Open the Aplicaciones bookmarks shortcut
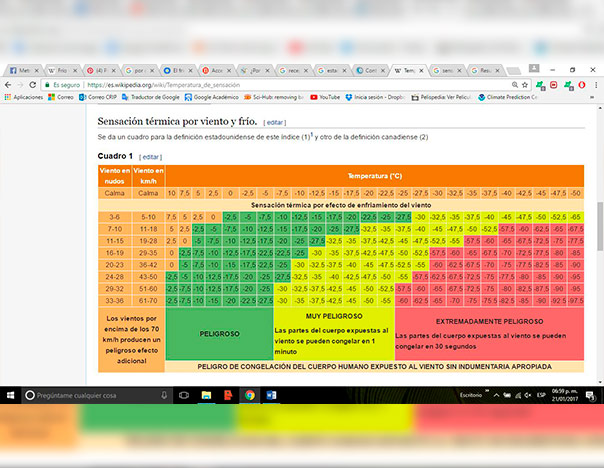Viewport: 604px width, 468px height. 23,98
